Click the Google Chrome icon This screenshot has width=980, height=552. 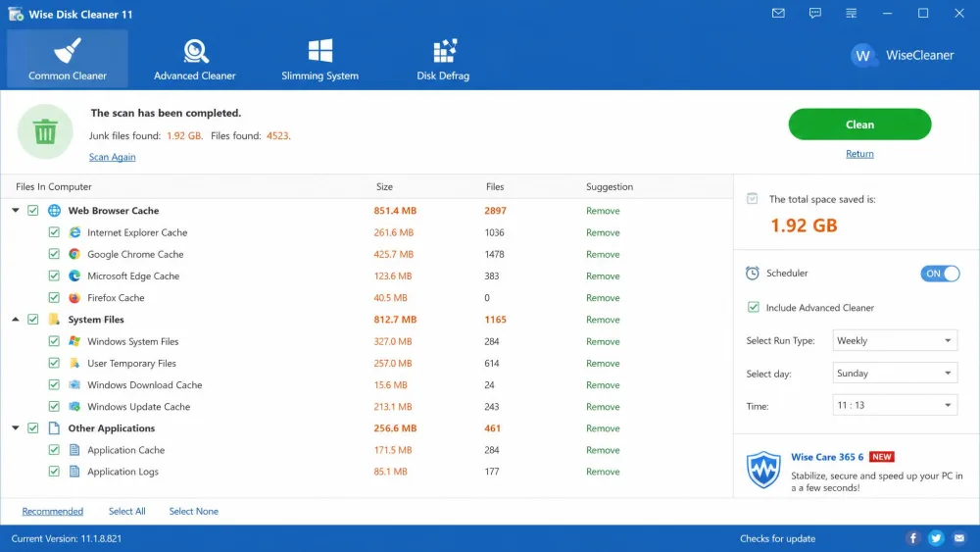[x=74, y=254]
